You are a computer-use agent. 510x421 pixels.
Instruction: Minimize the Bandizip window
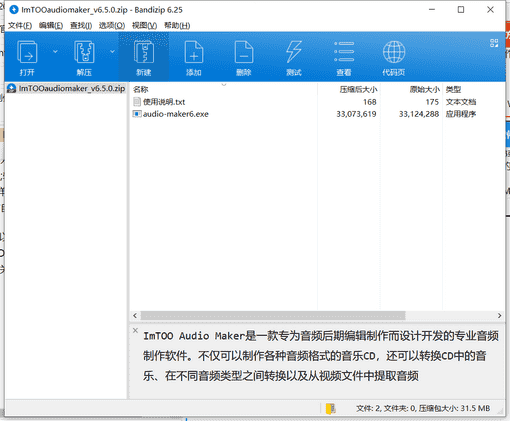pyautogui.click(x=432, y=10)
